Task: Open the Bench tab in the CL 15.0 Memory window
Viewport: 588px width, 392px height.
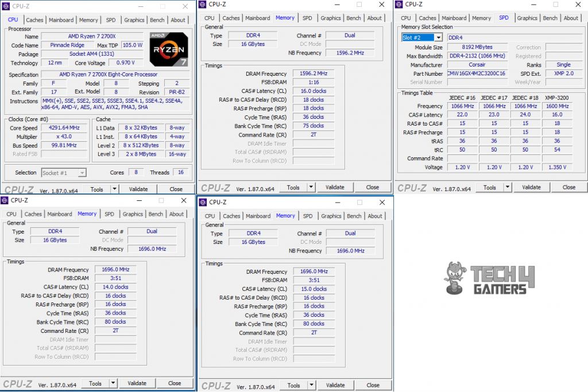Action: (354, 216)
